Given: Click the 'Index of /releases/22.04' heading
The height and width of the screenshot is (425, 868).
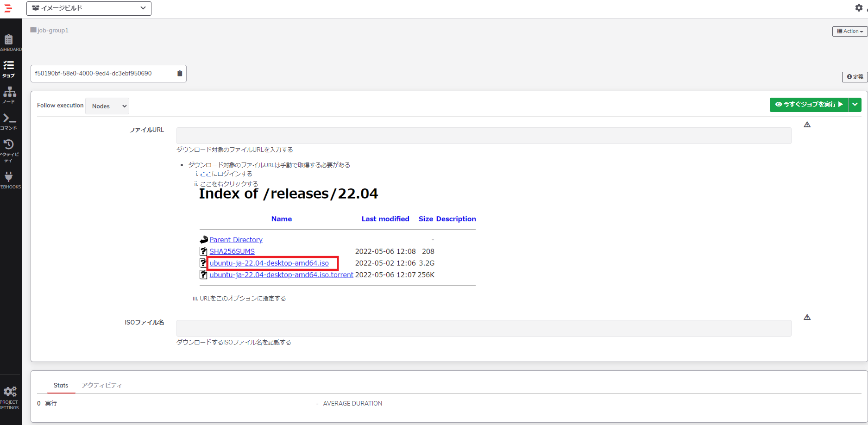Looking at the screenshot, I should (288, 194).
